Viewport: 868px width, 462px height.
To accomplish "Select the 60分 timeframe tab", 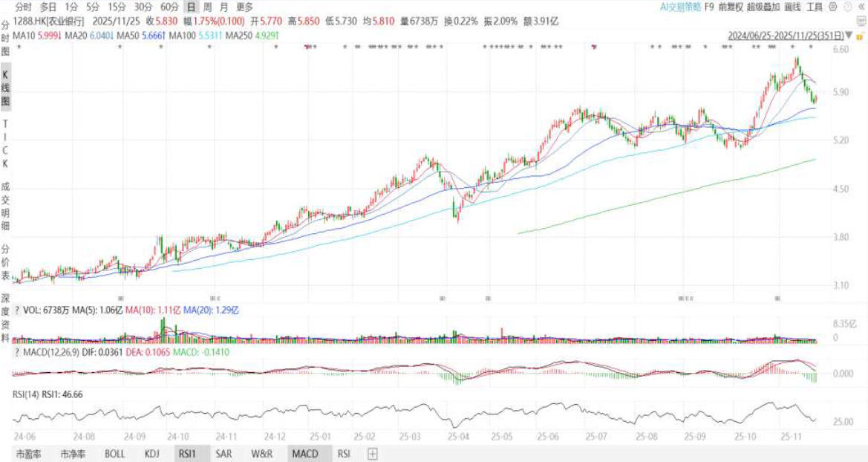I will click(169, 7).
